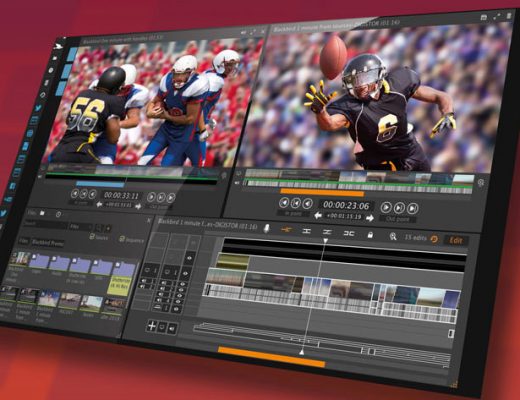
Task: Play the right viewer, first button after timecode
Action: 386,207
